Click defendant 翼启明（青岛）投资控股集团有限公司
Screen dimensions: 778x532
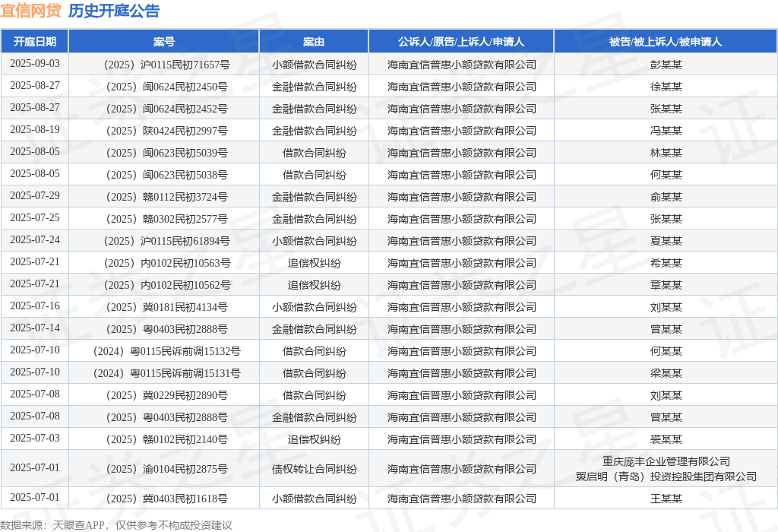[666, 477]
